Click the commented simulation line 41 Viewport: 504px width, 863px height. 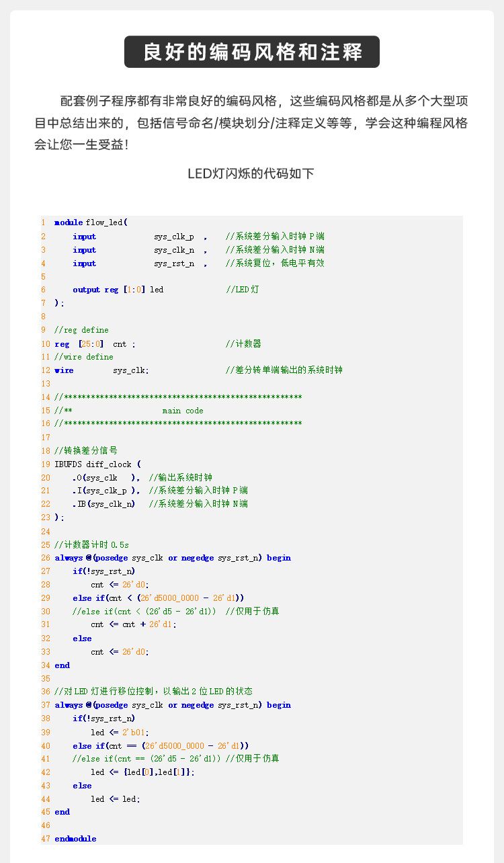click(x=176, y=759)
